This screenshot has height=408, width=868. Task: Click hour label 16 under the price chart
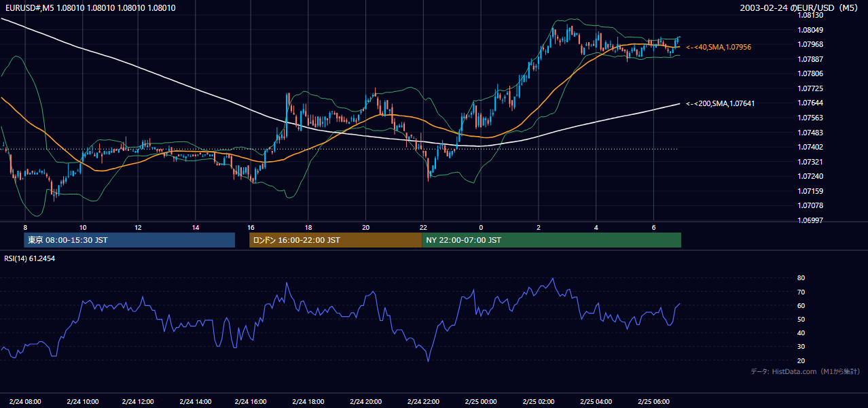tap(251, 227)
